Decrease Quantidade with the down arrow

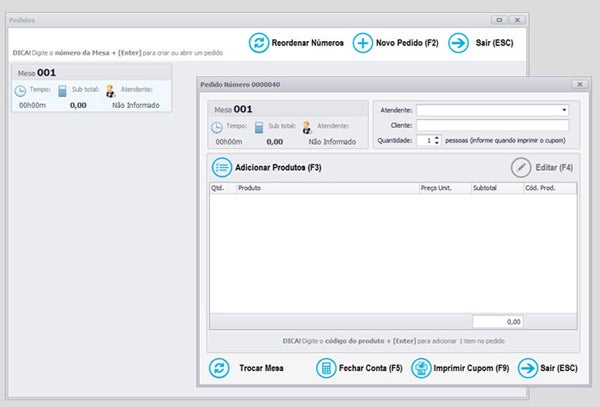437,143
